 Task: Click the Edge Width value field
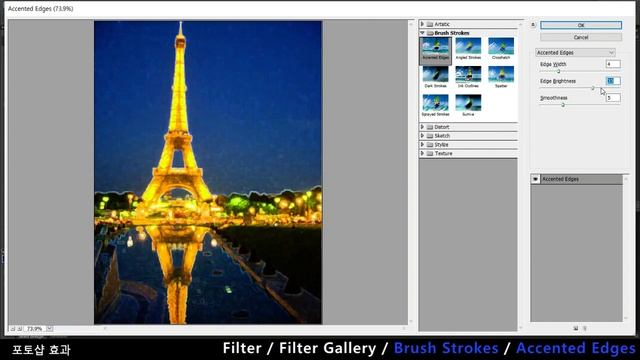tap(613, 64)
